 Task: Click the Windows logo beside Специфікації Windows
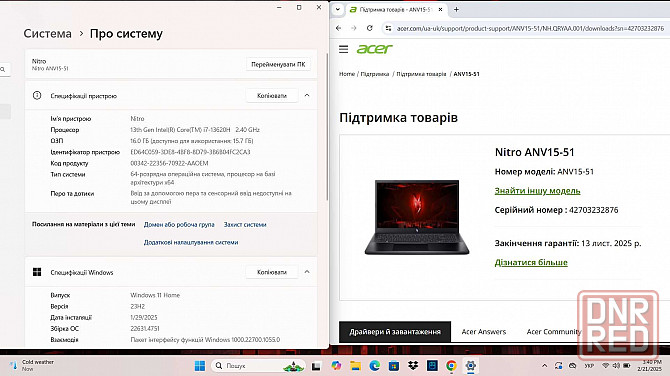pyautogui.click(x=37, y=272)
